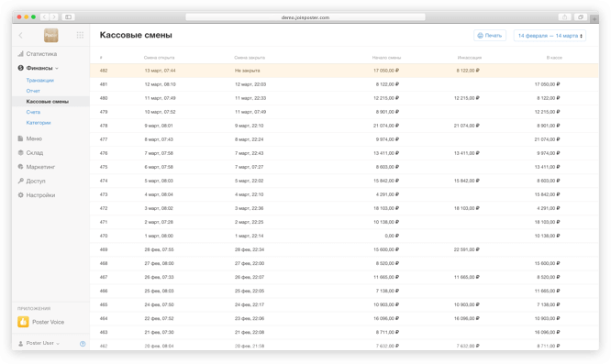The width and height of the screenshot is (611, 364).
Task: Open shift row 472
Action: point(344,208)
